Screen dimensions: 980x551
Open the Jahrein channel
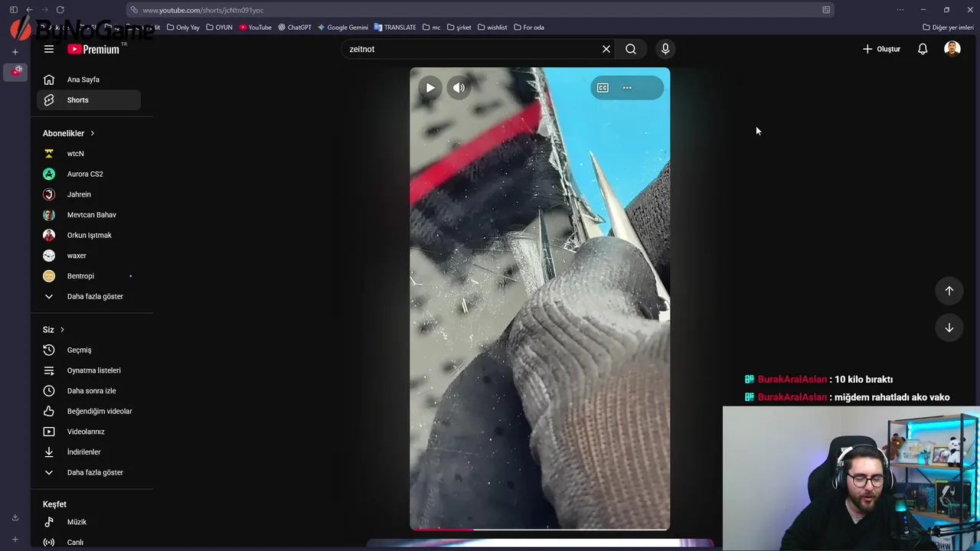point(89,194)
